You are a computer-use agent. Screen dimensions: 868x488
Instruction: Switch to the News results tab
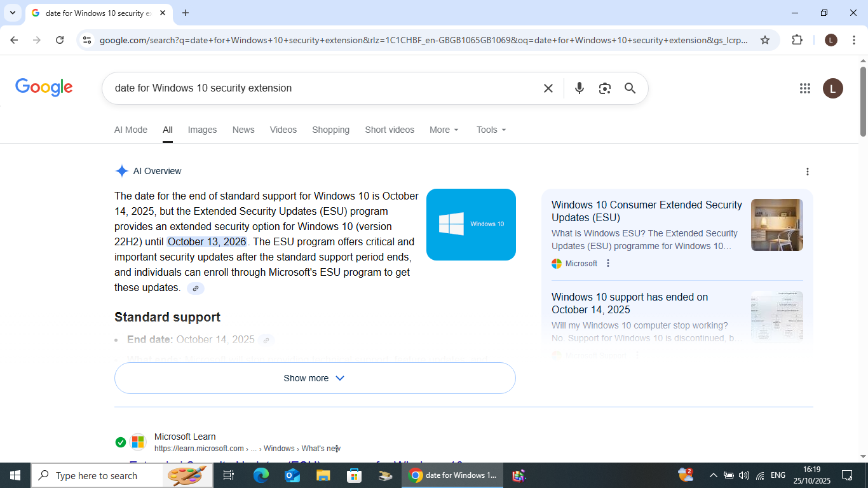click(243, 130)
